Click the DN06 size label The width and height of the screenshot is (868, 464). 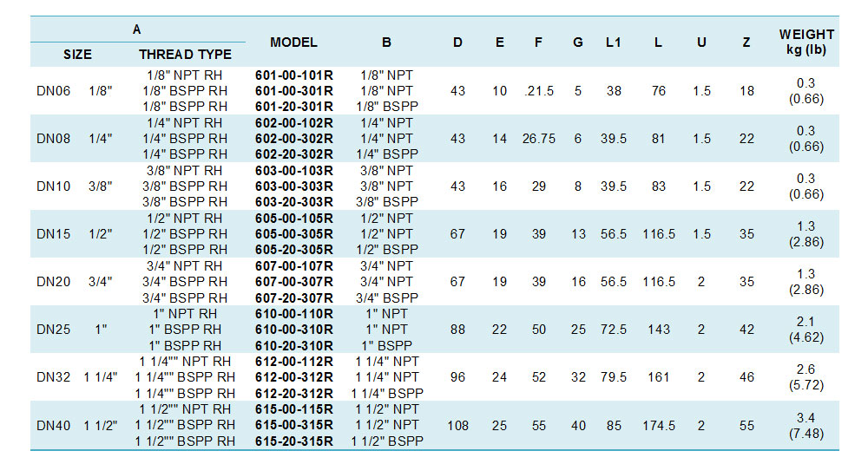tap(54, 91)
